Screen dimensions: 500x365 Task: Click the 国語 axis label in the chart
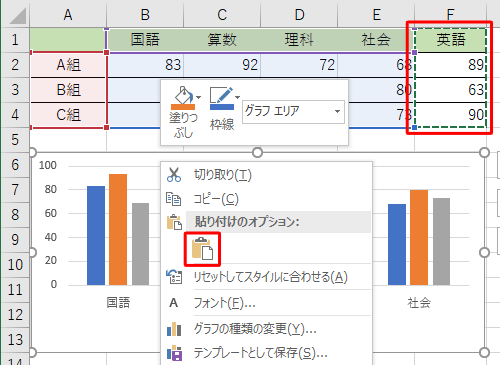click(x=118, y=303)
